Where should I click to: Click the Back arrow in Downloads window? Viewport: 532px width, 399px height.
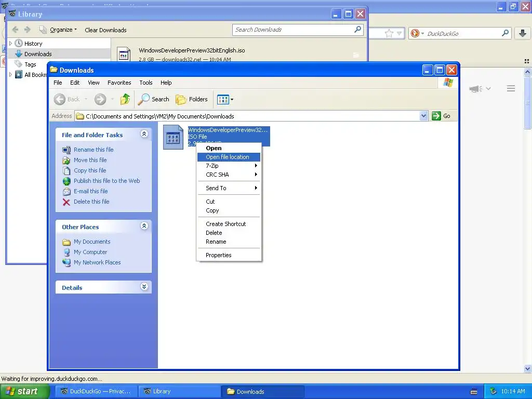[x=60, y=99]
